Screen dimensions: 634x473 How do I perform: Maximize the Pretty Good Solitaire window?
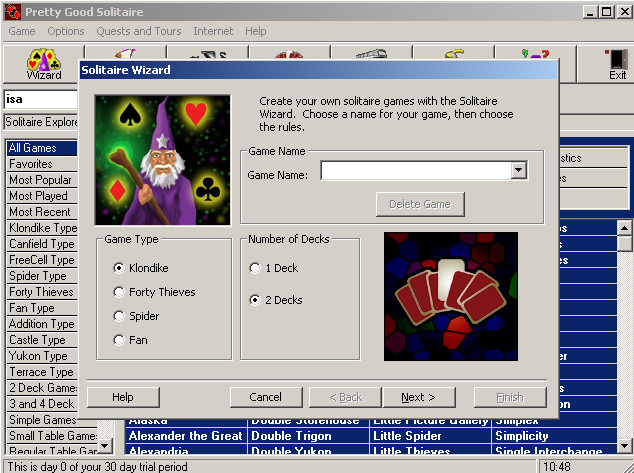click(607, 12)
